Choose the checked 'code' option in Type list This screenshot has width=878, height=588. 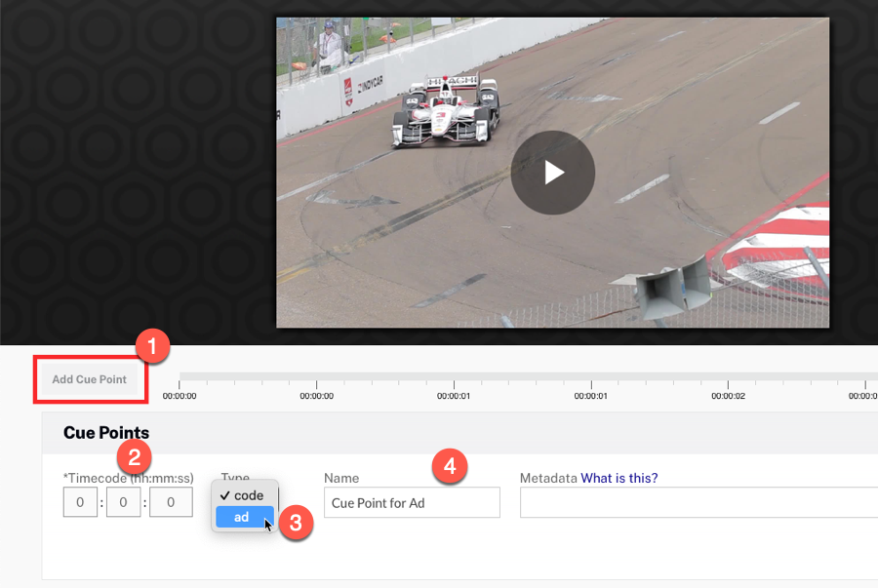click(x=244, y=495)
